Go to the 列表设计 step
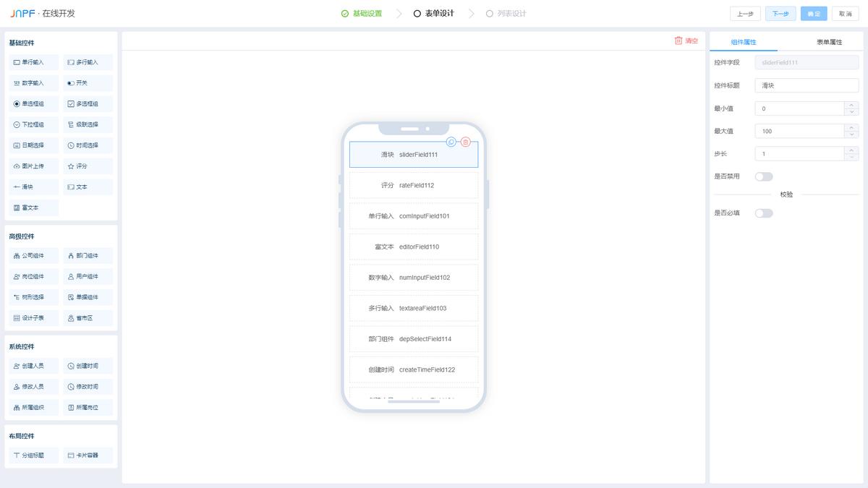The height and width of the screenshot is (488, 868). click(506, 14)
